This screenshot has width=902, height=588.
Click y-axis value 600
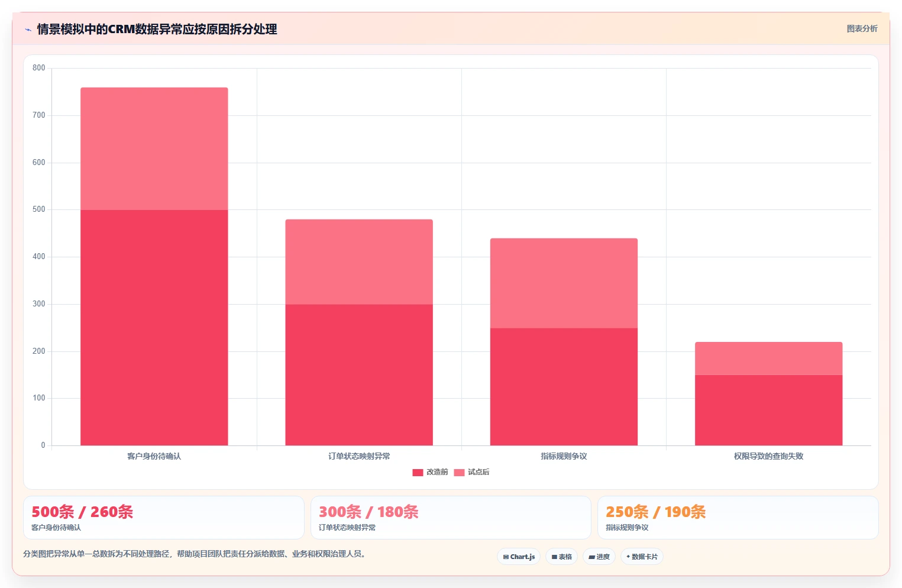pos(39,163)
